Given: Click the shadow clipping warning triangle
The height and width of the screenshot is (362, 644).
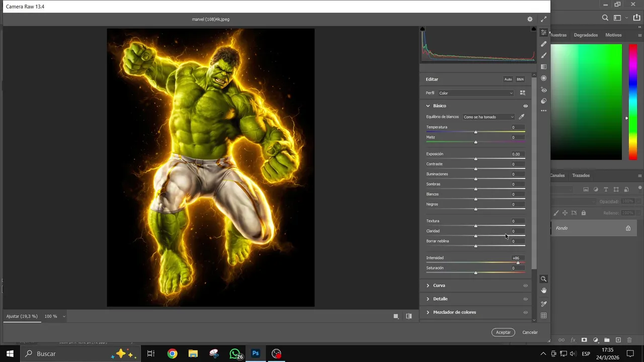Looking at the screenshot, I should (x=423, y=29).
